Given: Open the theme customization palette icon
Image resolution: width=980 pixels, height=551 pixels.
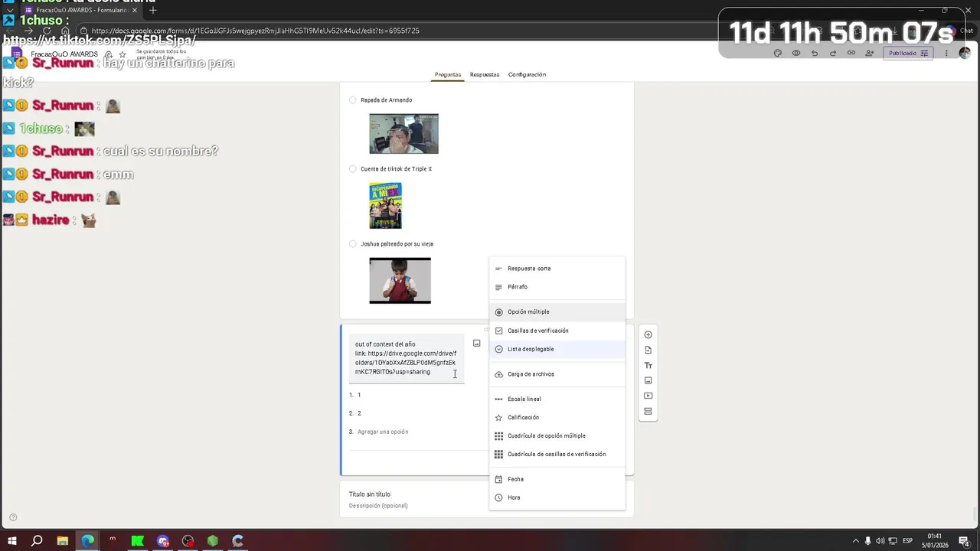Looking at the screenshot, I should pyautogui.click(x=778, y=54).
